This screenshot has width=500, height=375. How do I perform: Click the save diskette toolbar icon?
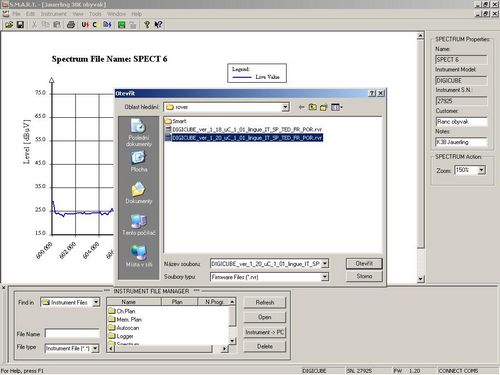click(x=20, y=25)
